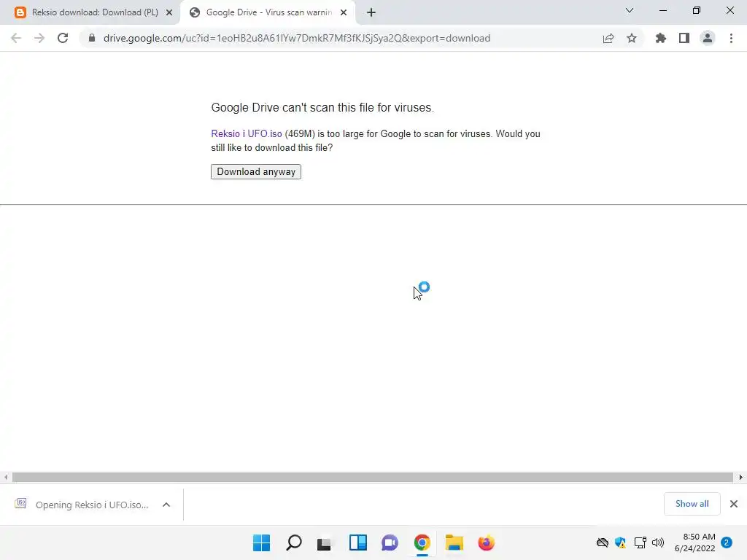Switch to the Reksio download tab
The width and height of the screenshot is (747, 560).
coord(94,12)
